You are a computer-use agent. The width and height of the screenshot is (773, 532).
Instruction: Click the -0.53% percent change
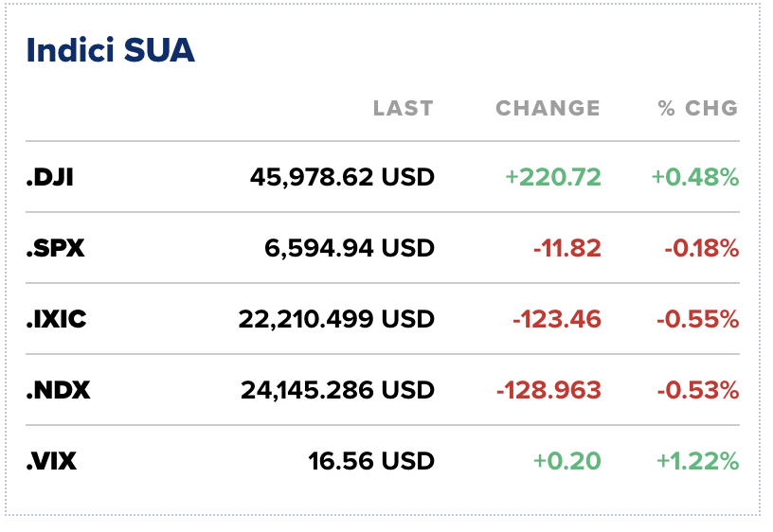click(699, 390)
